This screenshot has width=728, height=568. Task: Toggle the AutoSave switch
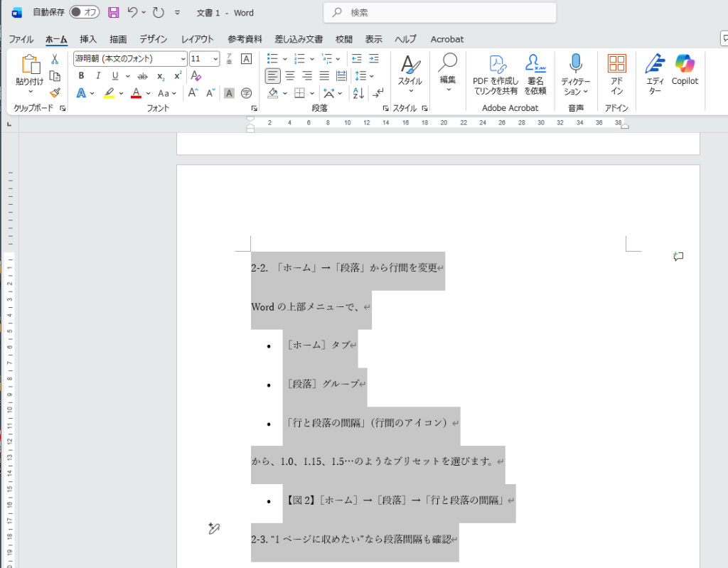click(85, 13)
